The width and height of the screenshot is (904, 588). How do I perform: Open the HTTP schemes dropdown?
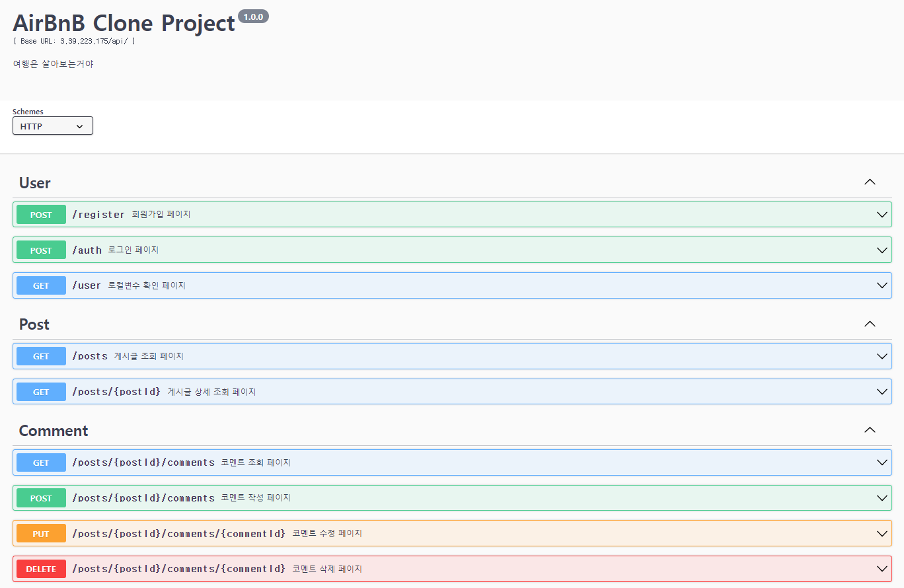(x=53, y=126)
